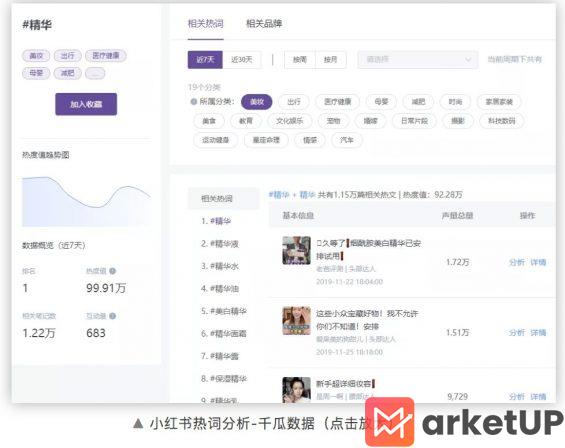Select the 文化娱乐 category filter

[x=290, y=121]
